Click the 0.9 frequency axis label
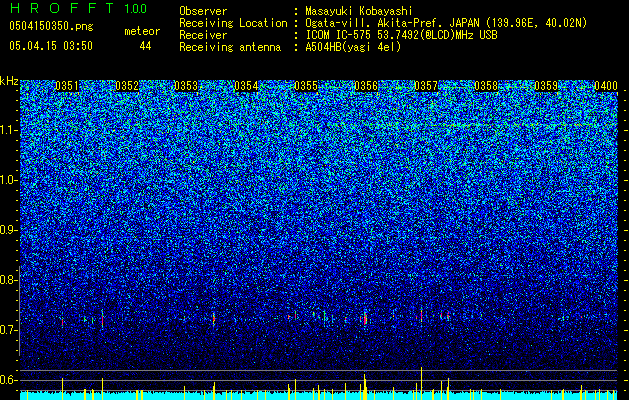 click(x=7, y=230)
